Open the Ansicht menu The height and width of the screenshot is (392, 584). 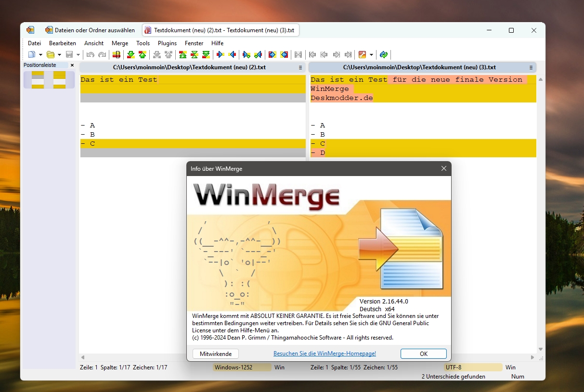click(x=94, y=43)
